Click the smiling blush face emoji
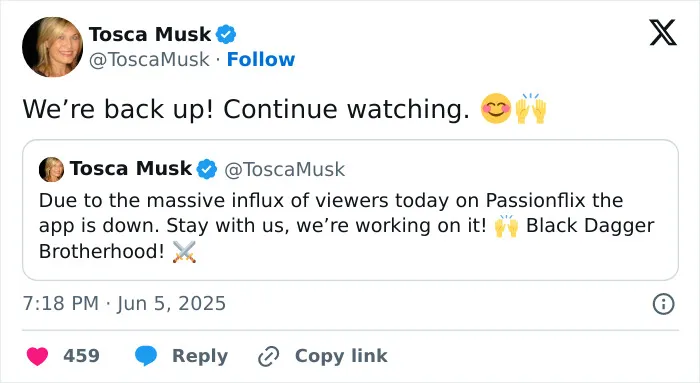 [496, 109]
